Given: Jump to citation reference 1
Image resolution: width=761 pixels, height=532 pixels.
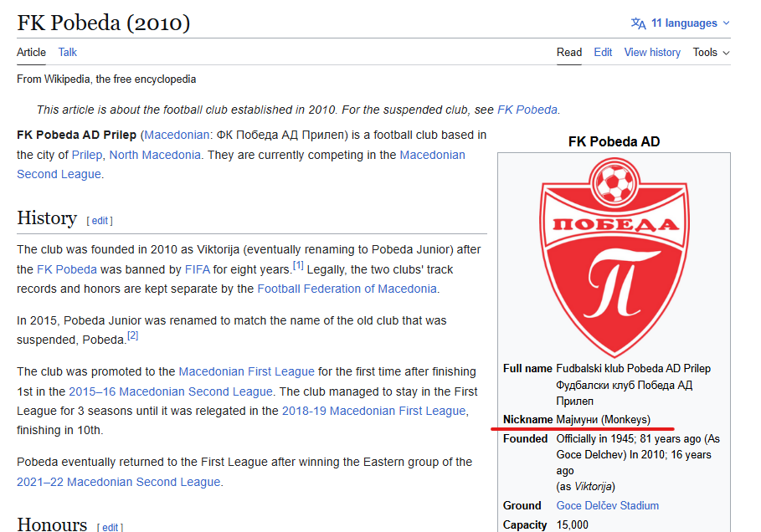Looking at the screenshot, I should (x=298, y=266).
